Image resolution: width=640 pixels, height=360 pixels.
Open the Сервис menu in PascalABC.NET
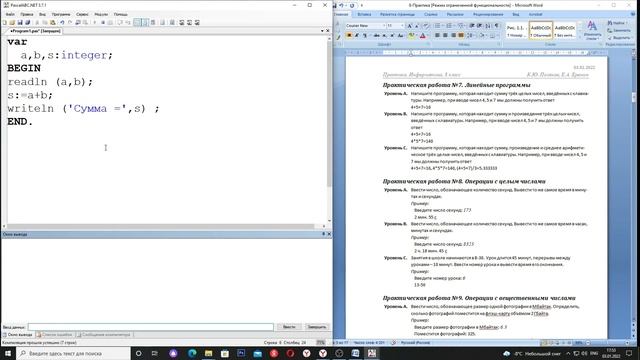(x=82, y=14)
